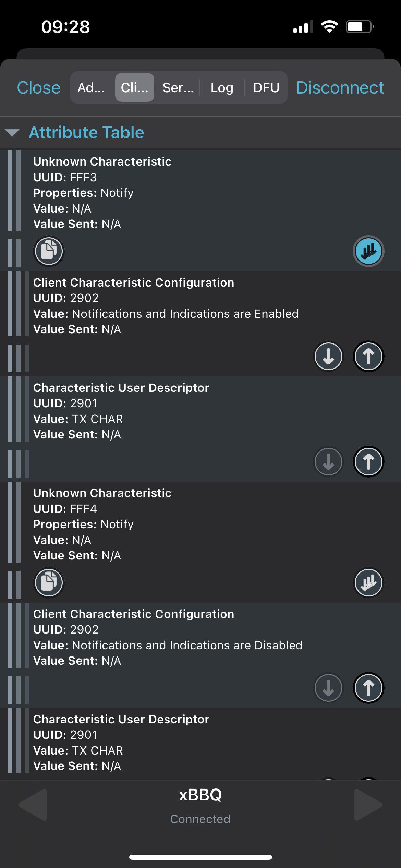Viewport: 401px width, 868px height.
Task: Enable notifications for FFF4 characteristic
Action: click(x=368, y=582)
